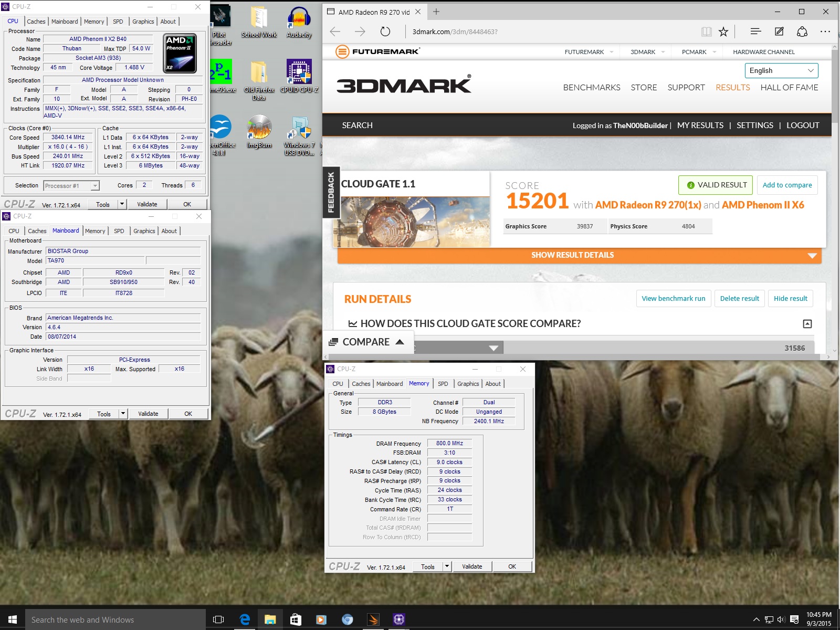
Task: Click View benchmark run
Action: (x=674, y=298)
